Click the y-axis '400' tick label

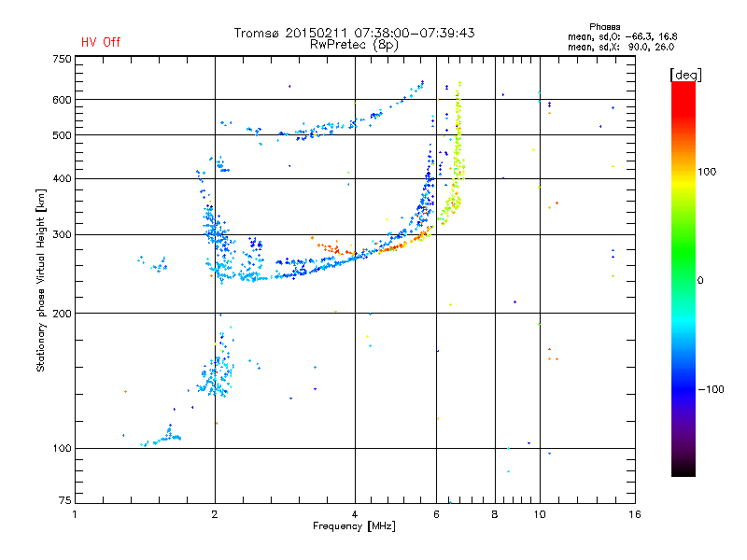(62, 179)
